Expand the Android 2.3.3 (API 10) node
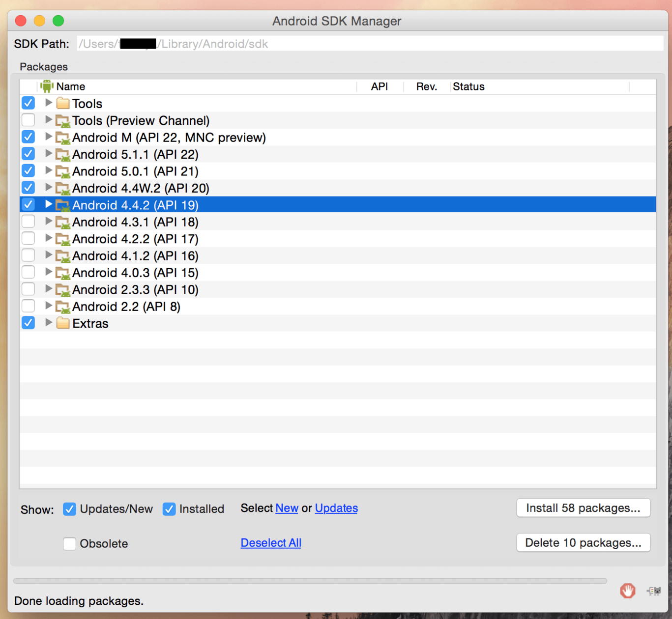Image resolution: width=672 pixels, height=619 pixels. 48,288
